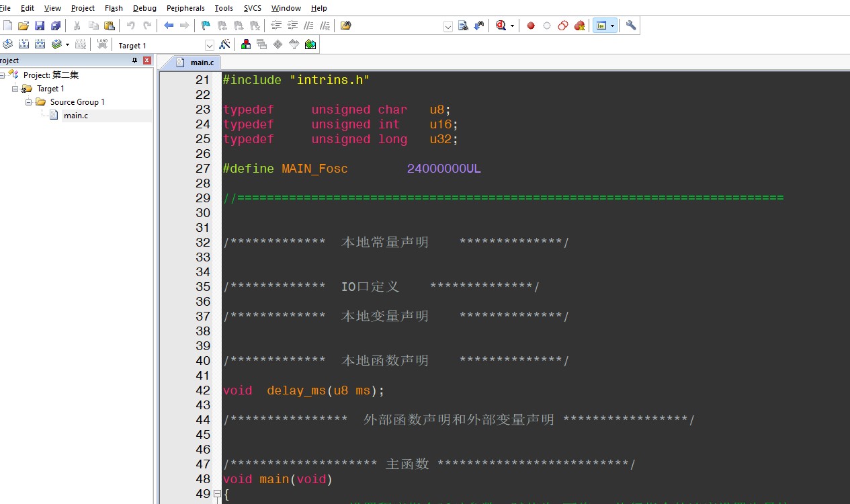The height and width of the screenshot is (504, 850).
Task: Open the Target 1 selection dropdown
Action: pyautogui.click(x=209, y=45)
